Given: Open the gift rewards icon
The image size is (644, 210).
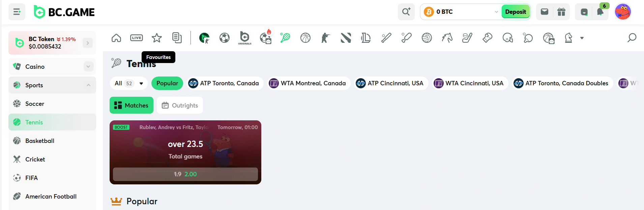Looking at the screenshot, I should pyautogui.click(x=561, y=12).
